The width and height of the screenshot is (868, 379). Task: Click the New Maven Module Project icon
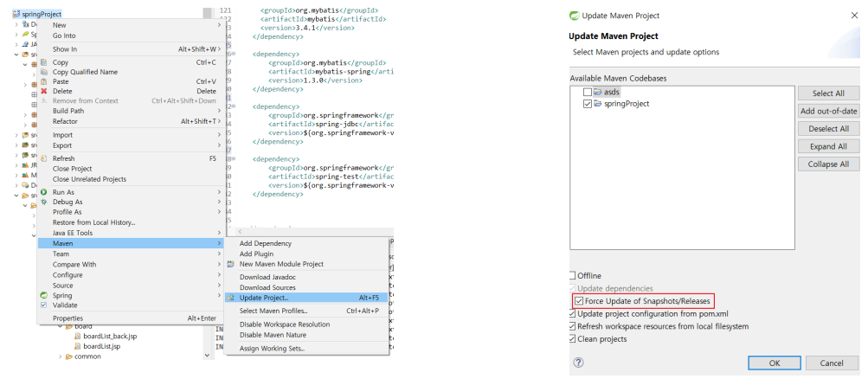(231, 264)
